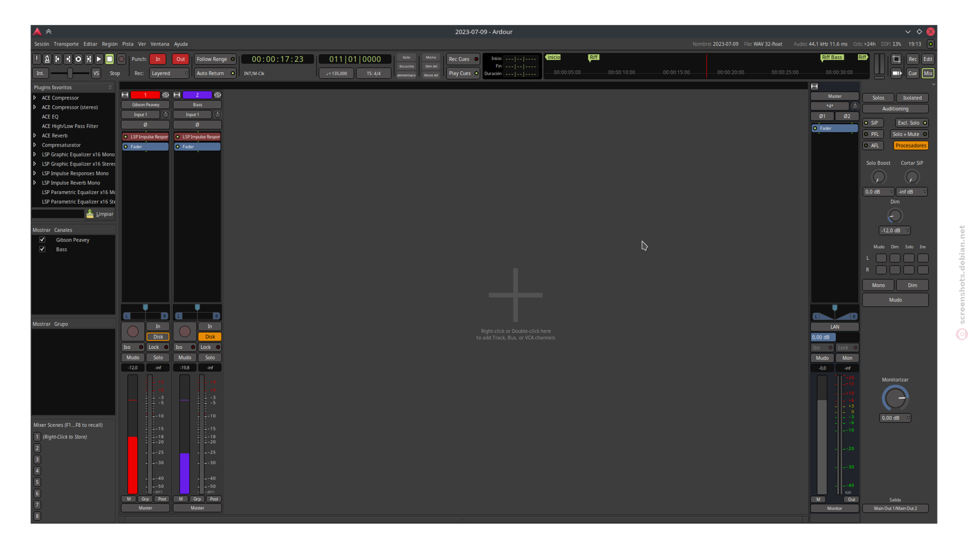The height and width of the screenshot is (560, 968).
Task: Click the green Stop transport icon
Action: (109, 59)
